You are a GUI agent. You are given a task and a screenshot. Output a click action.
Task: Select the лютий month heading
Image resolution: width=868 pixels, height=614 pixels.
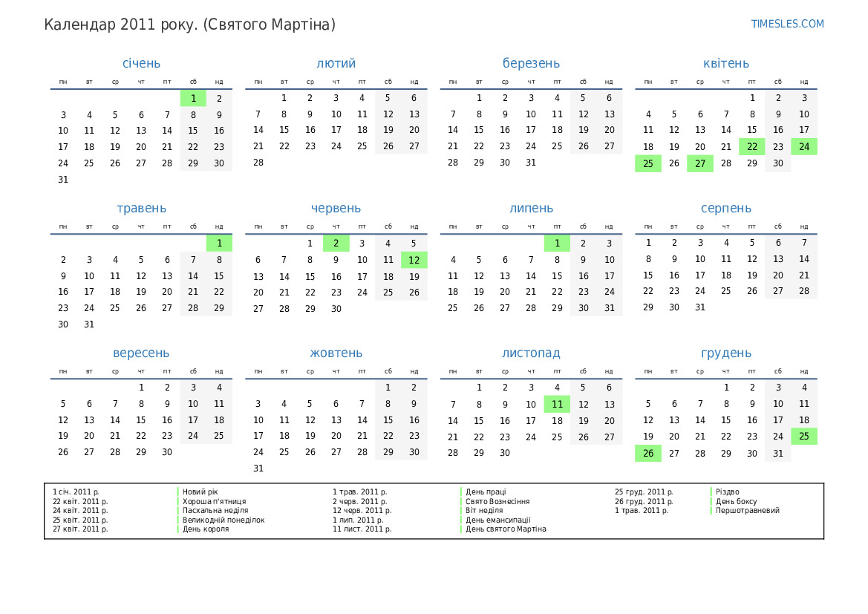[336, 63]
